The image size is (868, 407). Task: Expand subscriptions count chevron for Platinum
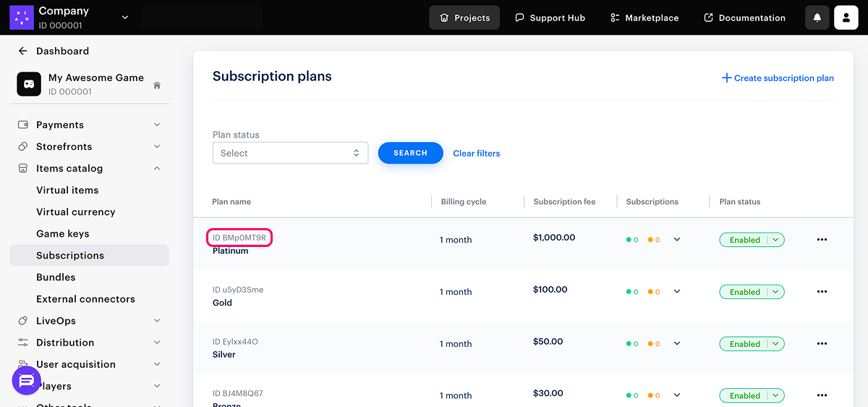click(x=677, y=240)
